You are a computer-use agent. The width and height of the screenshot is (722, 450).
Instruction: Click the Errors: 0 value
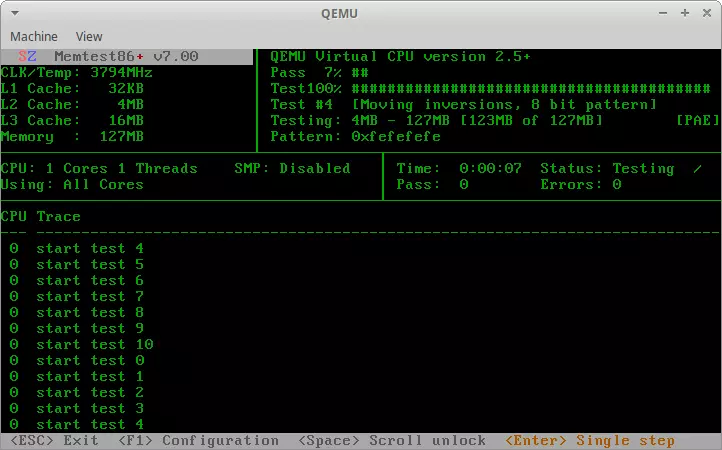[x=617, y=185]
